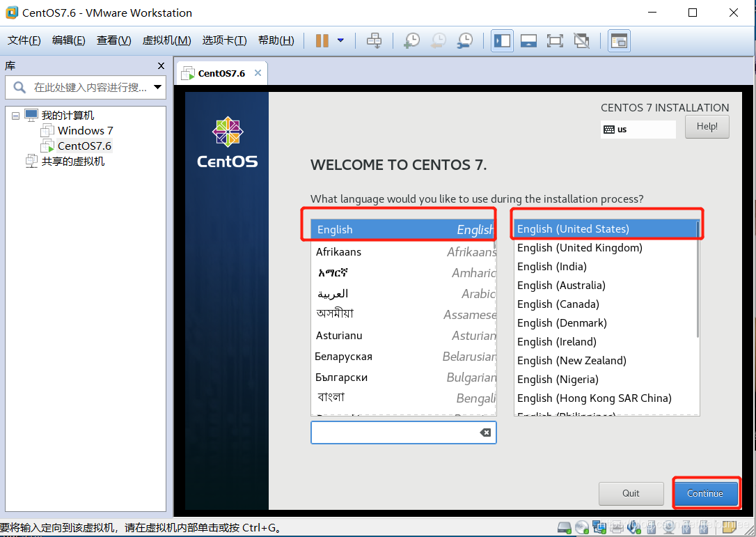Click the Help! button

pyautogui.click(x=707, y=126)
